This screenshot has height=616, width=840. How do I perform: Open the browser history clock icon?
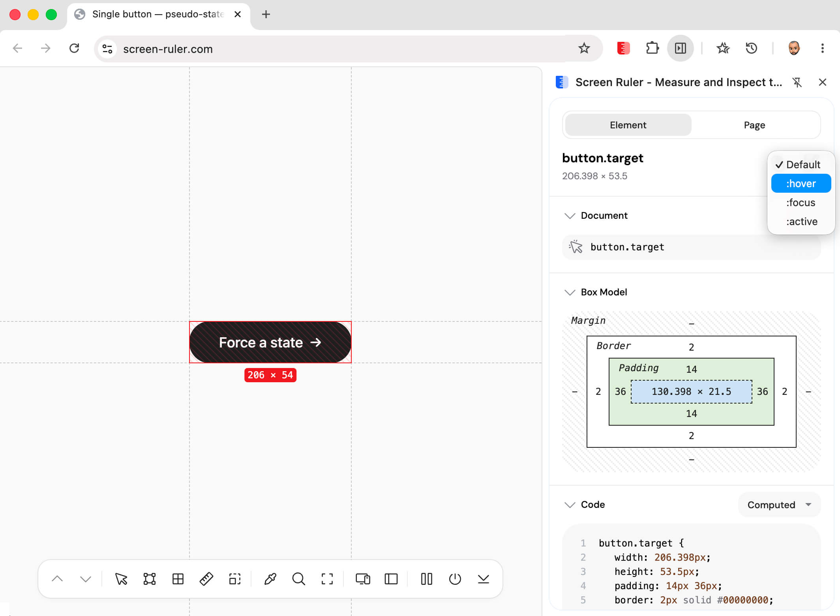(752, 48)
